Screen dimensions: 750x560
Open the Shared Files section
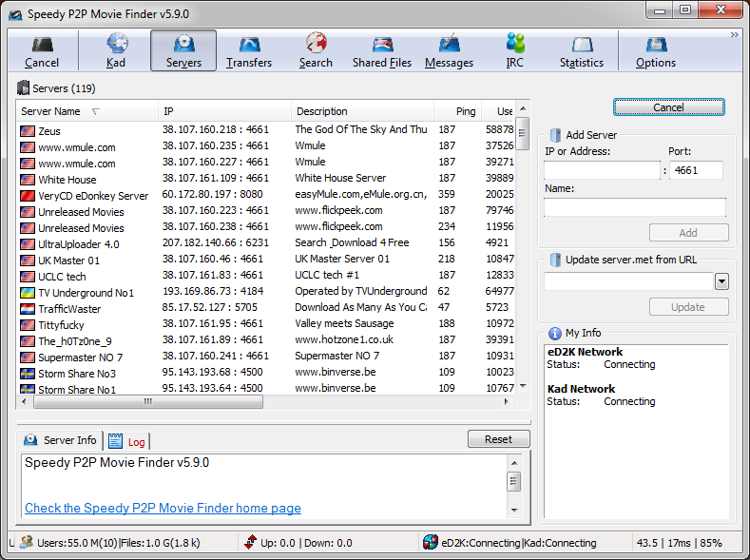point(382,50)
